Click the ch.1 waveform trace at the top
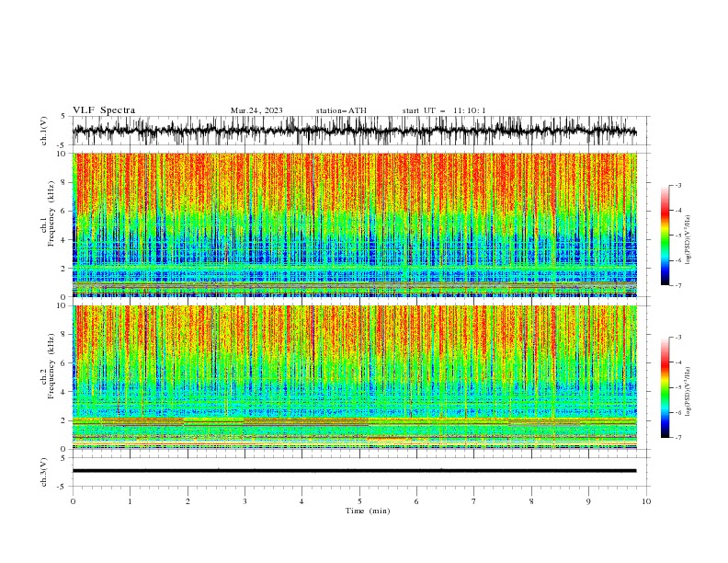 point(355,131)
